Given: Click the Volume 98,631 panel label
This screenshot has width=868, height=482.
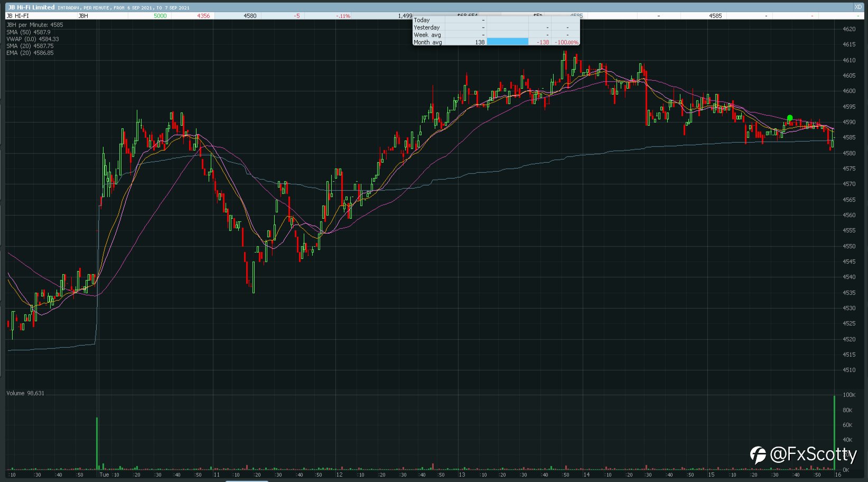Looking at the screenshot, I should tap(25, 393).
